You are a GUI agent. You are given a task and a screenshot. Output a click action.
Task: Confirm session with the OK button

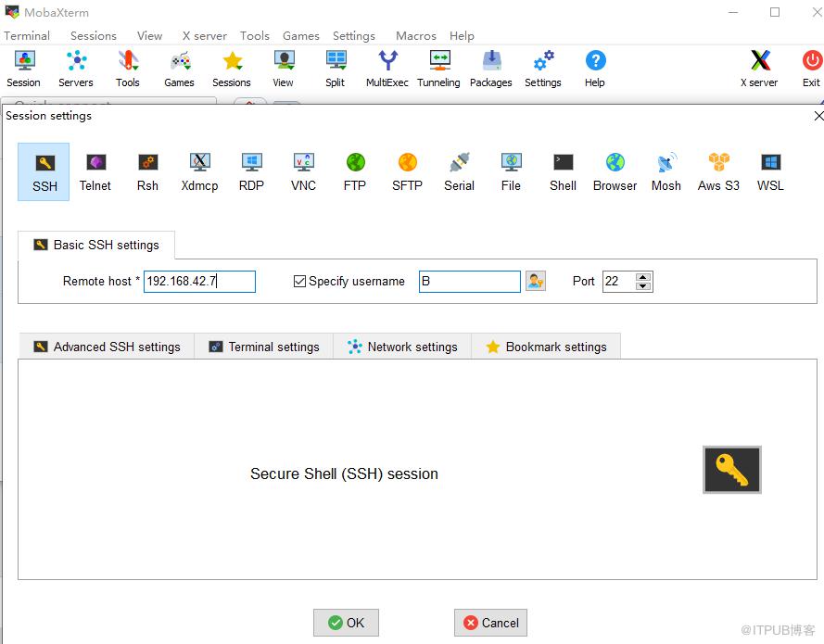pos(346,623)
